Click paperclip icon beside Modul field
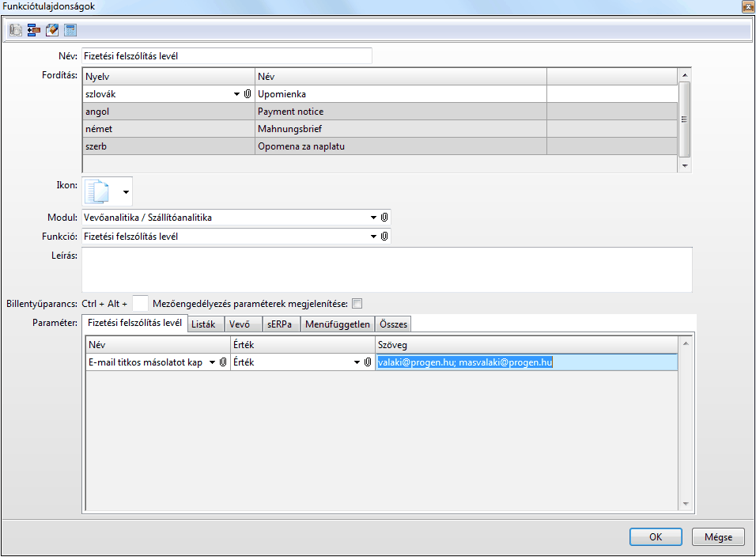This screenshot has height=557, width=756. point(384,218)
